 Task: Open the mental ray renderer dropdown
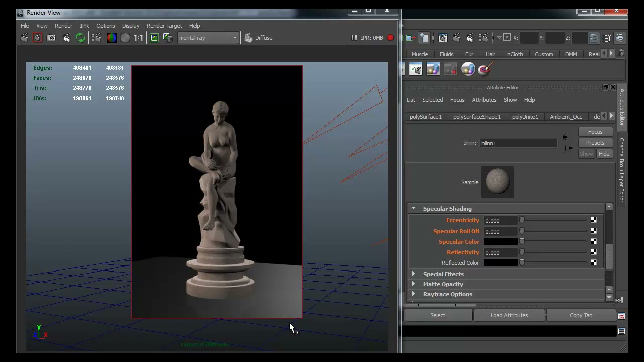[208, 38]
